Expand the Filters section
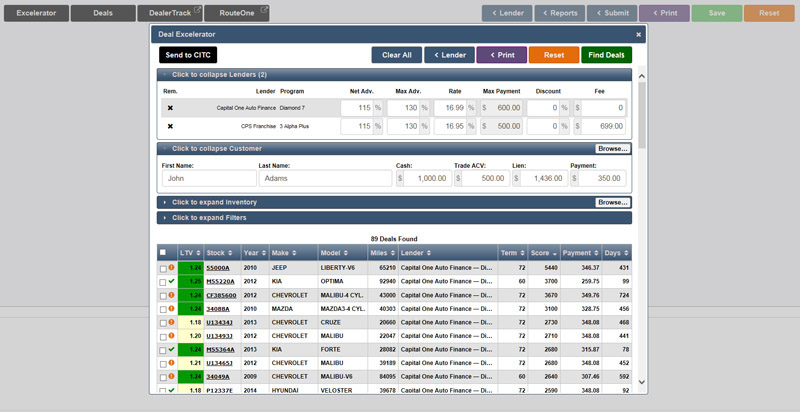The image size is (800, 412). point(208,217)
